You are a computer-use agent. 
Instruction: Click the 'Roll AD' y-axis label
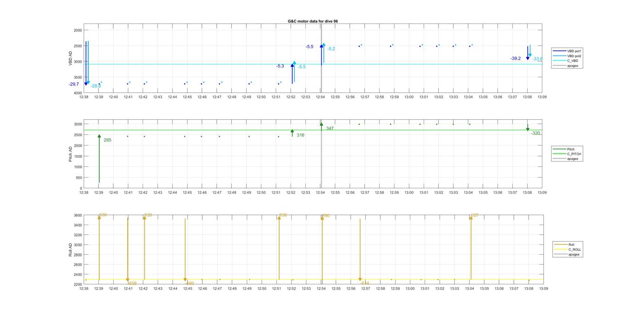point(71,249)
